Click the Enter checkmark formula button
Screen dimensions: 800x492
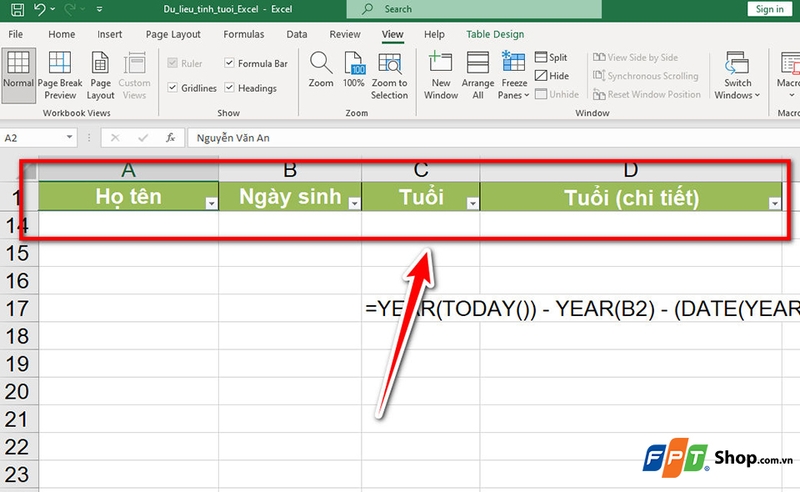[x=143, y=138]
